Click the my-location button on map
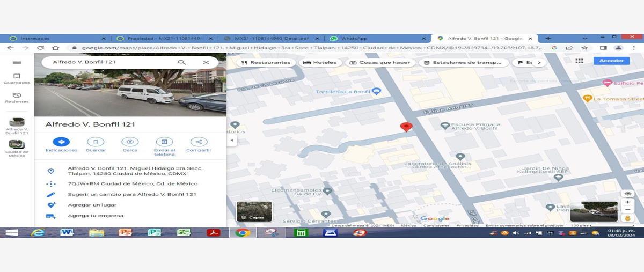The height and width of the screenshot is (272, 644). 627,194
